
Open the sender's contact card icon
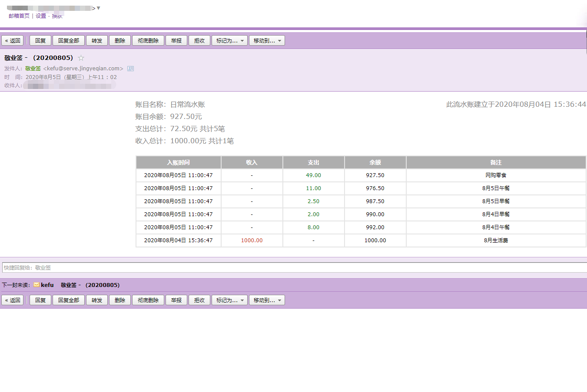click(130, 69)
